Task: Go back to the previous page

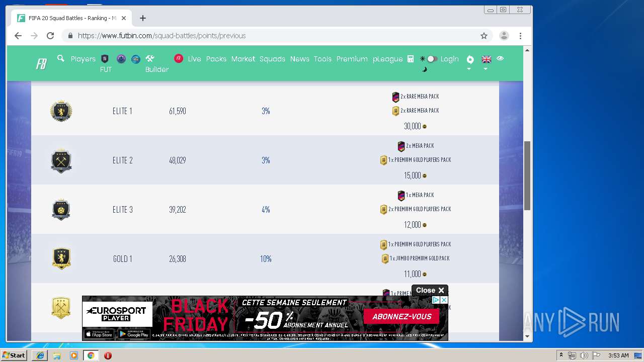Action: [x=18, y=36]
